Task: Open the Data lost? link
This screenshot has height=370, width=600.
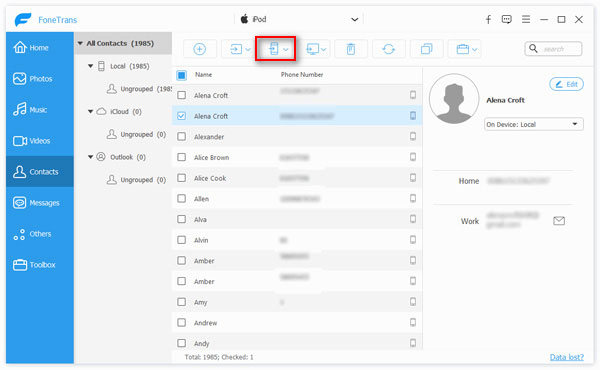Action: [x=566, y=357]
